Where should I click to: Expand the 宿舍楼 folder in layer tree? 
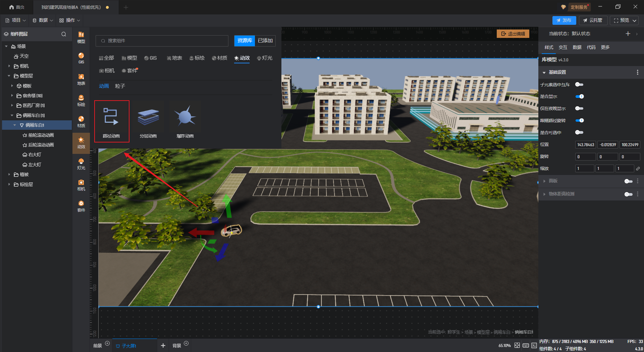pos(12,96)
